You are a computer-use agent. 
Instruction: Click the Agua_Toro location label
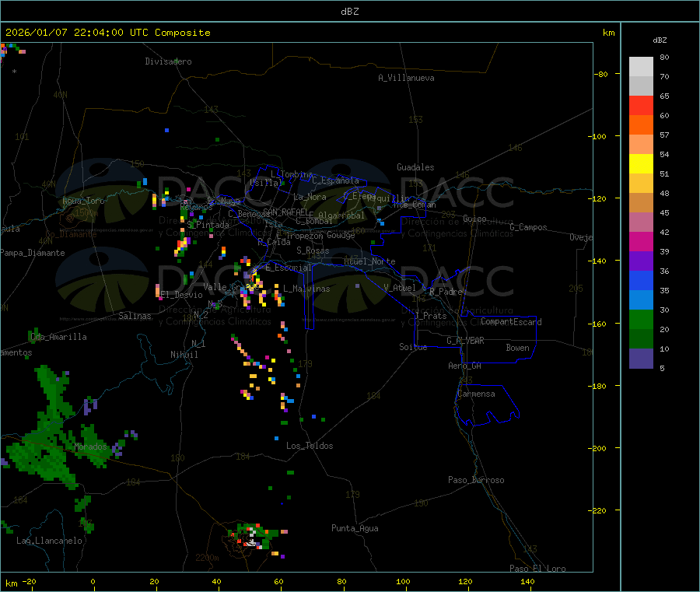click(x=83, y=201)
